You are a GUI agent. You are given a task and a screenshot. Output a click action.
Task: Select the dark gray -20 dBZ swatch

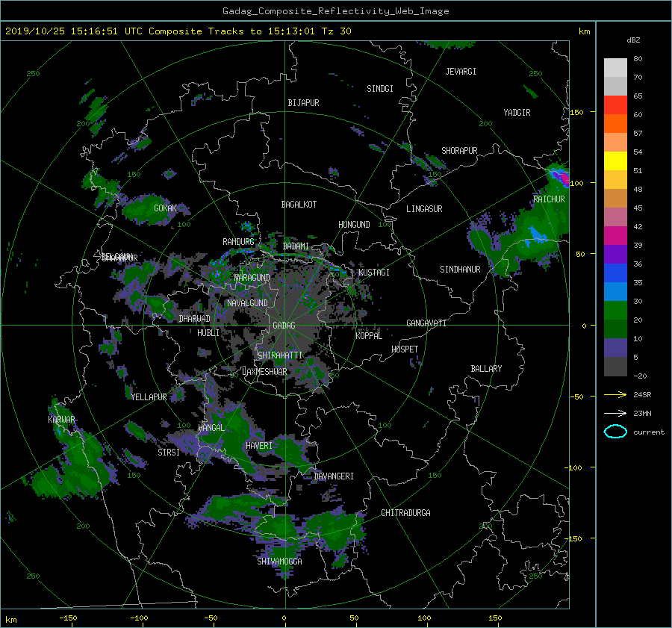click(x=615, y=367)
